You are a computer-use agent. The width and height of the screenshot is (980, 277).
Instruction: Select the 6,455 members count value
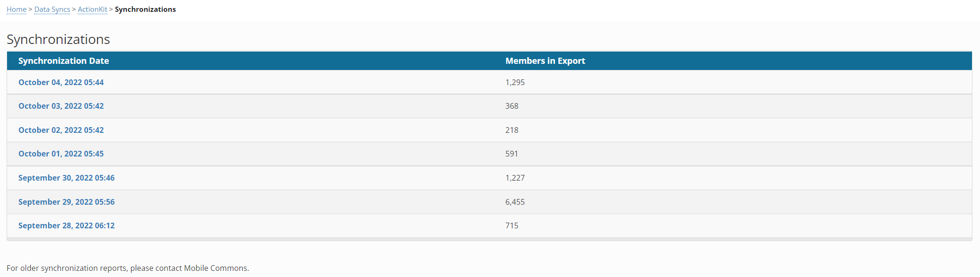515,202
